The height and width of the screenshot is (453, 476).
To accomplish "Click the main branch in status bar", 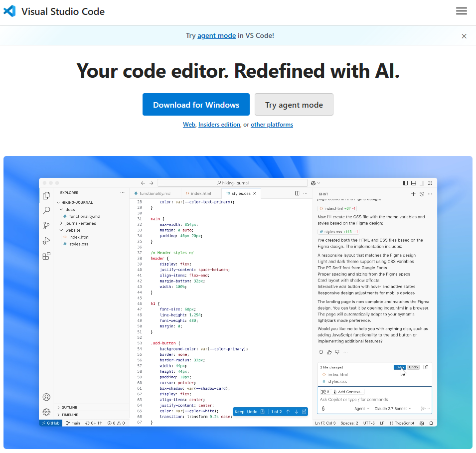I will tap(73, 423).
